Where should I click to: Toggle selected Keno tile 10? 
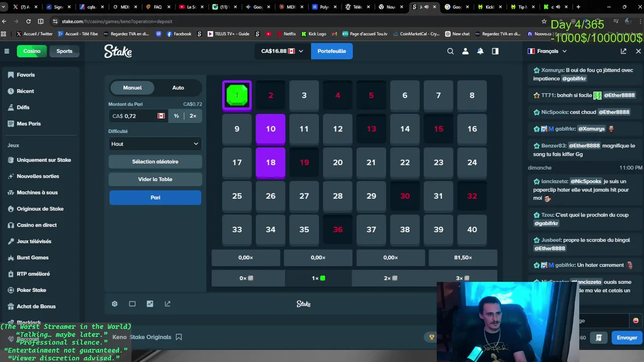pos(271,129)
